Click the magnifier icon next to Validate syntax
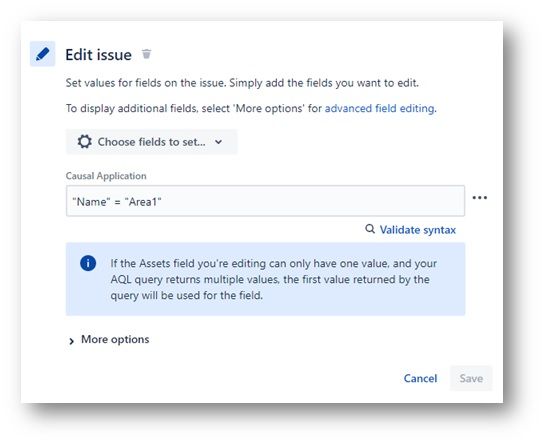 (x=370, y=229)
